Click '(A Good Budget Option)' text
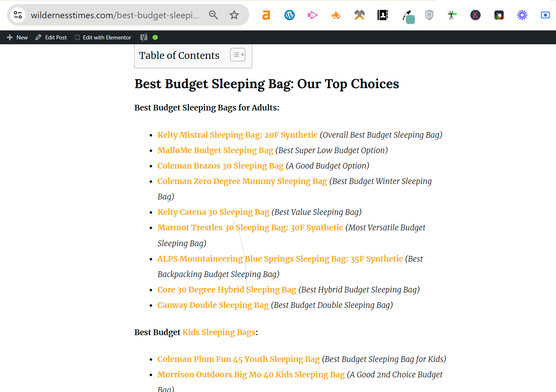 pos(328,166)
